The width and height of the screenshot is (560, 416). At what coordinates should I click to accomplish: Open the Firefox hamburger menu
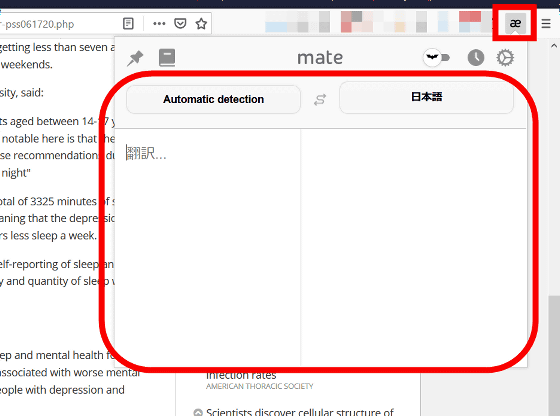tap(546, 24)
